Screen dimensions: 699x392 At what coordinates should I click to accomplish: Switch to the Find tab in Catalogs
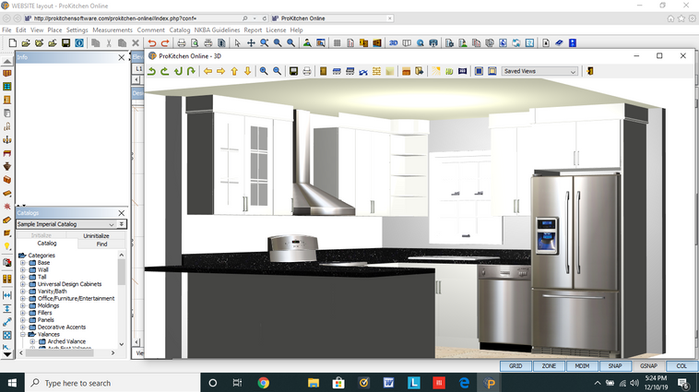[x=102, y=244]
